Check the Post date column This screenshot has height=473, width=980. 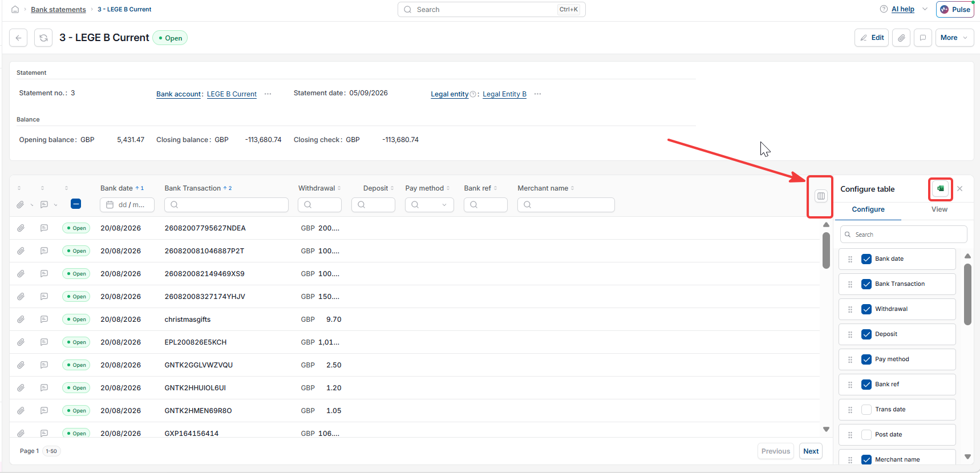(866, 435)
